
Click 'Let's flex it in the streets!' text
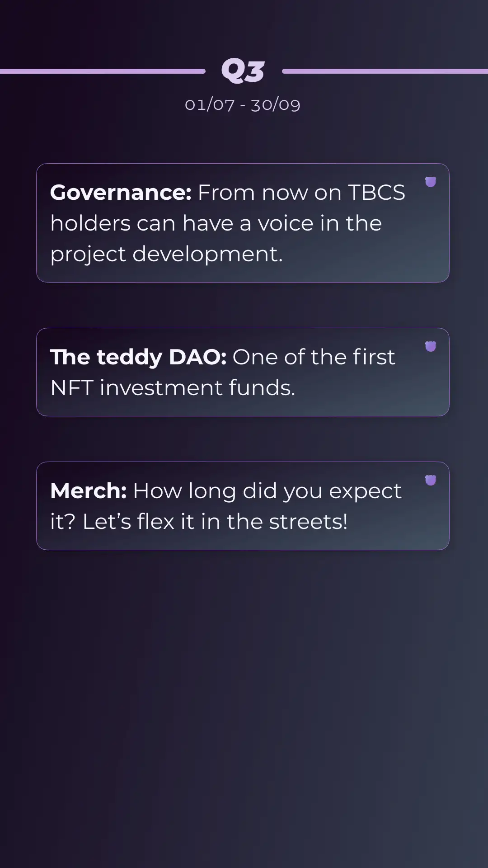pos(215,522)
